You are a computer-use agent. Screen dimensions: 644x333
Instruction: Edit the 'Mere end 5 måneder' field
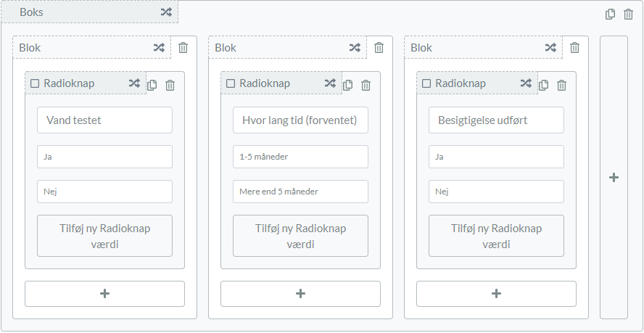click(x=300, y=192)
